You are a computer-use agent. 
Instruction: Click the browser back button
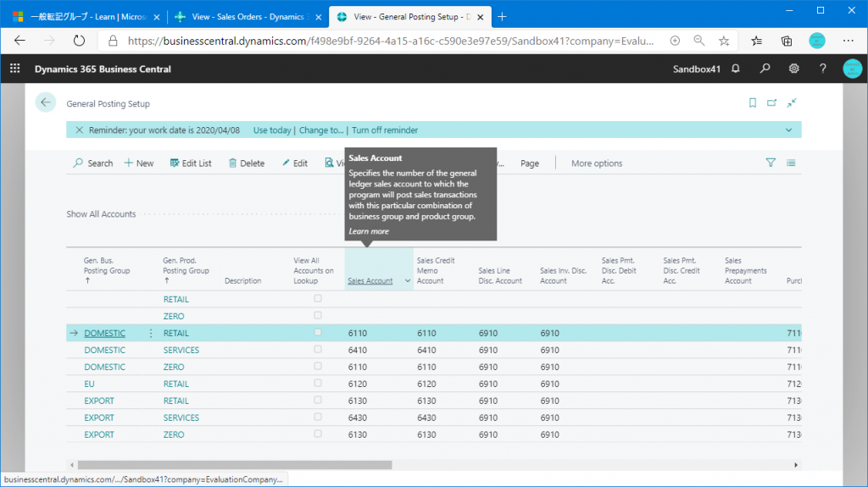(20, 41)
